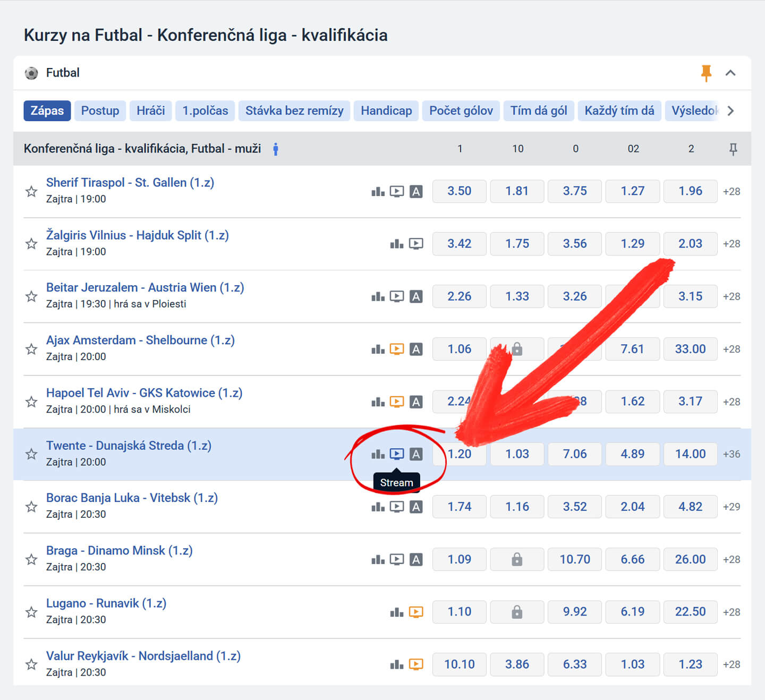This screenshot has height=700, width=765.
Task: Open statistics icon for Žalgiris Vilnius match
Action: click(x=397, y=244)
